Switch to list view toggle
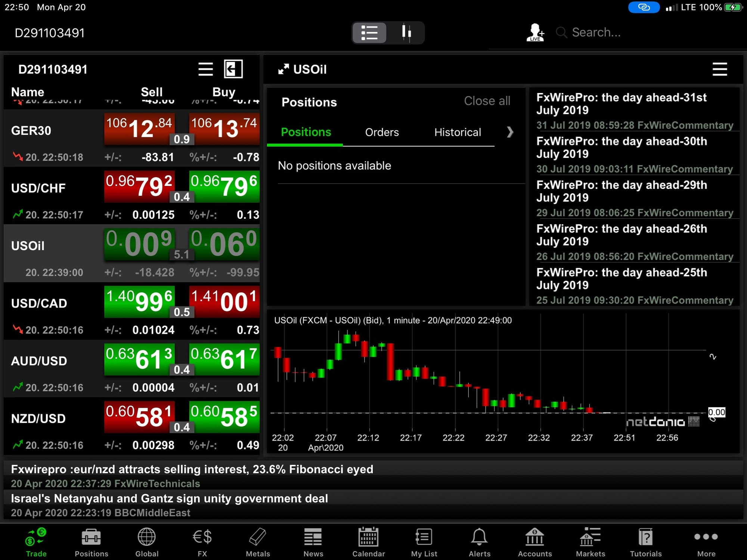This screenshot has height=560, width=747. [369, 32]
